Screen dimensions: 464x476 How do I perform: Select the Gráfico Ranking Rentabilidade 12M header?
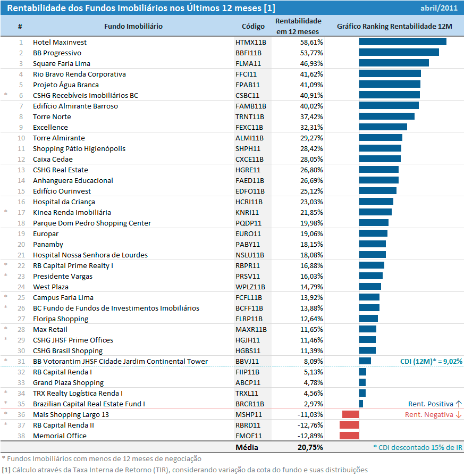395,26
